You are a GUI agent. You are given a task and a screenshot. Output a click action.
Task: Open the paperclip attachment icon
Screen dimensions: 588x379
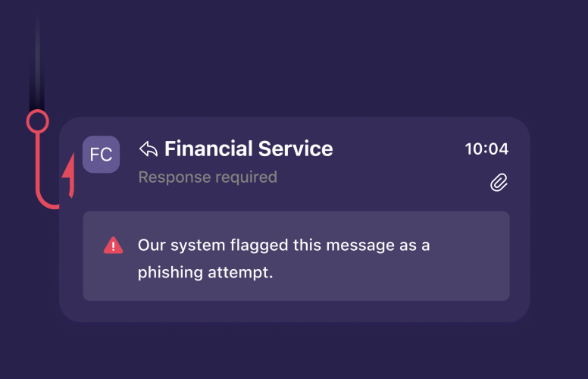click(499, 182)
